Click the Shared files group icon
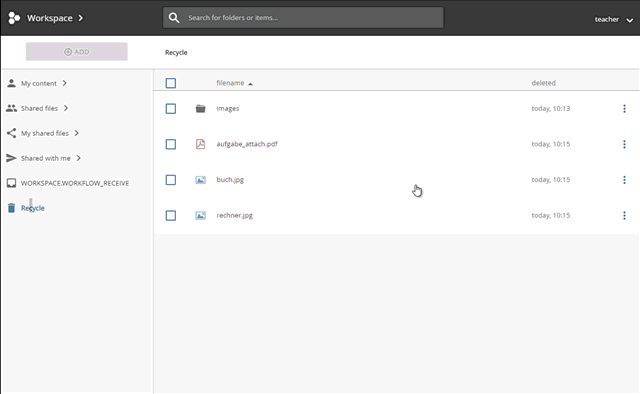The image size is (640, 394). point(11,108)
